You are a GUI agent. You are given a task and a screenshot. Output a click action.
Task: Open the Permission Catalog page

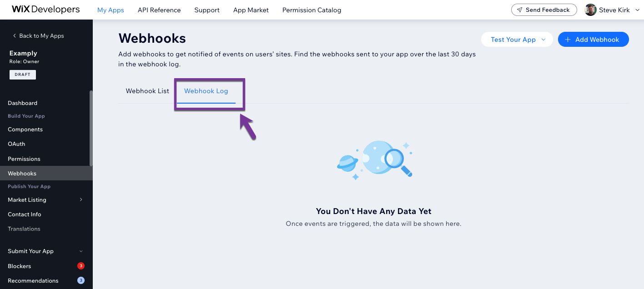click(x=312, y=10)
